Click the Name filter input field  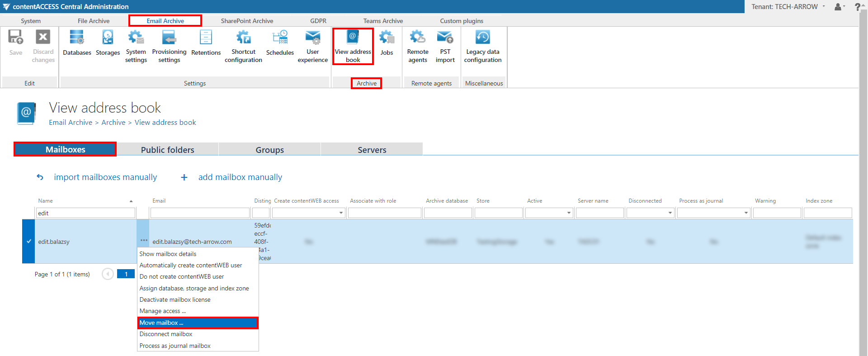point(85,213)
